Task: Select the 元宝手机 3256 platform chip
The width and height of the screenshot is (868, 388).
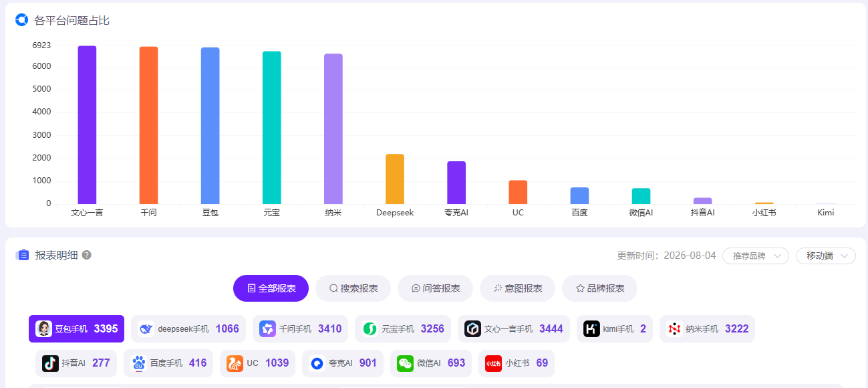Action: [403, 328]
